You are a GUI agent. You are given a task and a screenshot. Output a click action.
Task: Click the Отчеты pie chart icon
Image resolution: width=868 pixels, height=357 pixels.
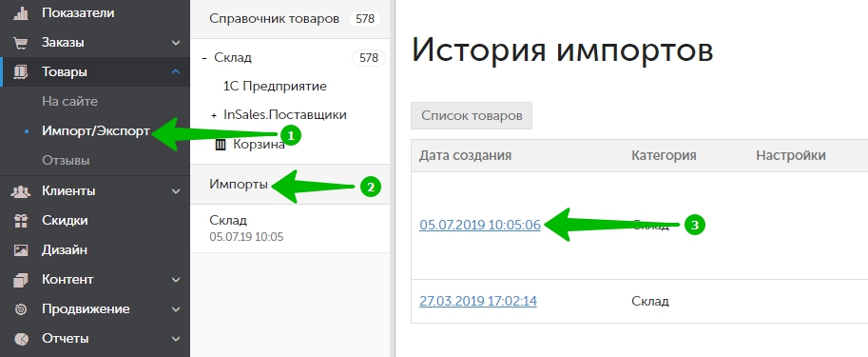pyautogui.click(x=21, y=339)
